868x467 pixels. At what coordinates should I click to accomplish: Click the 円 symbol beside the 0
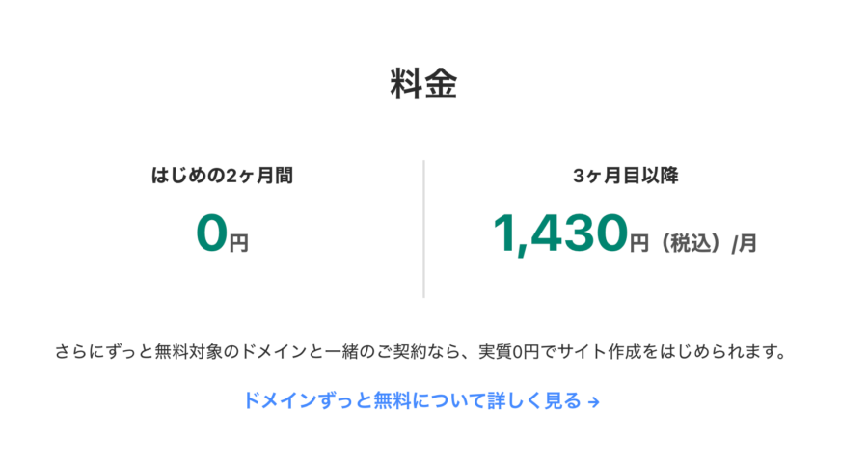(x=239, y=243)
